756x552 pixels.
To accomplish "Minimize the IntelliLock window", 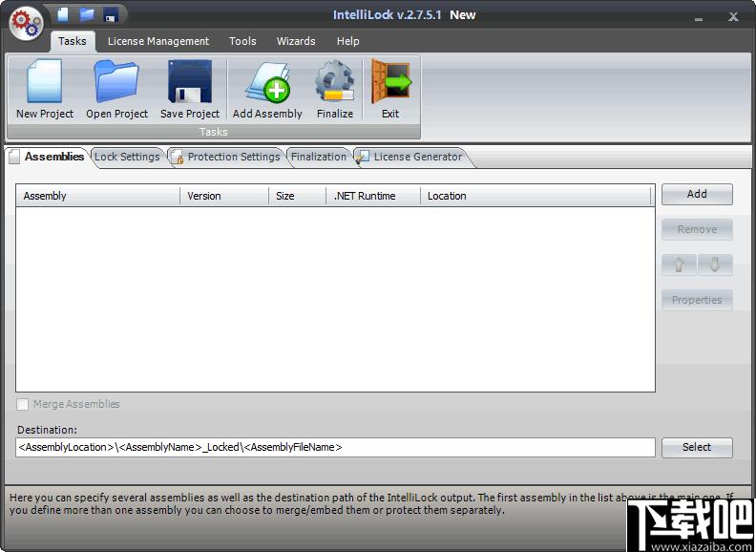I will coord(699,18).
